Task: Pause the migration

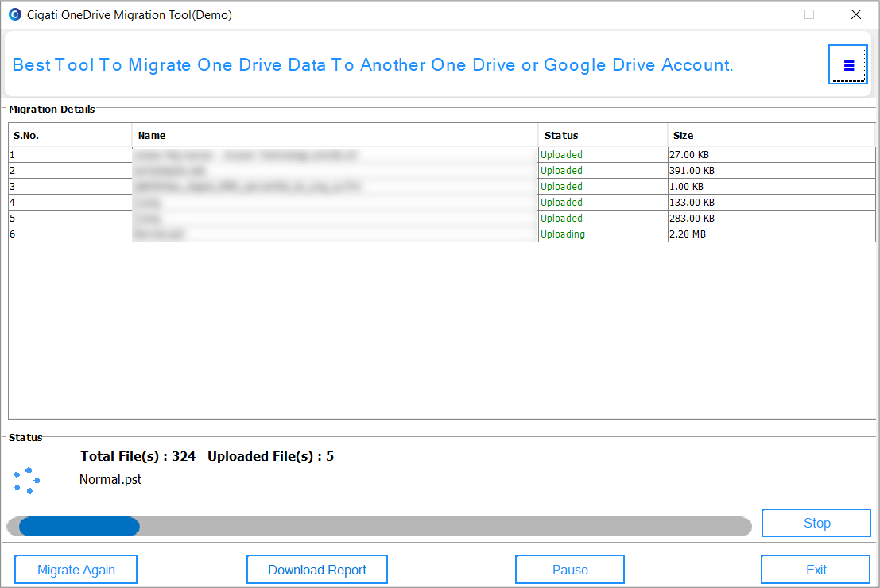Action: pos(570,570)
